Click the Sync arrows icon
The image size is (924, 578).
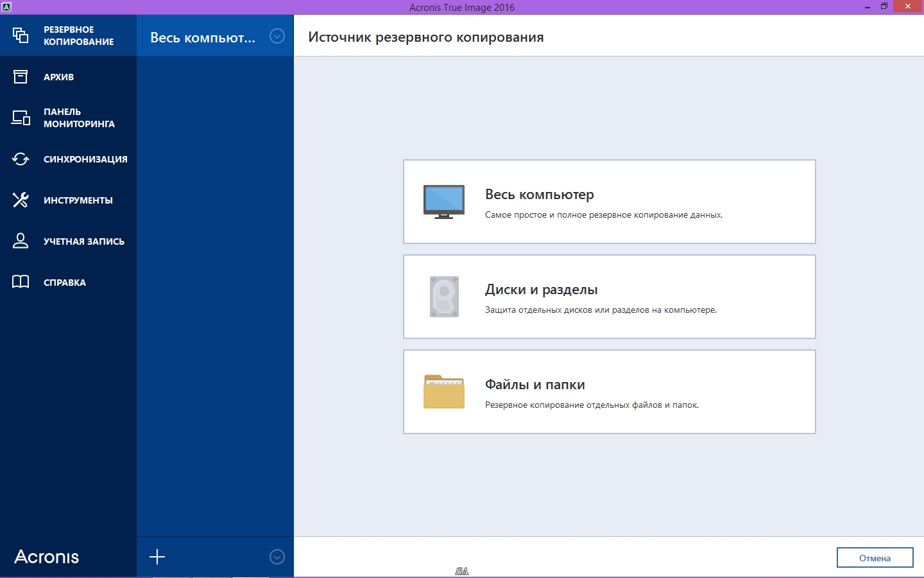click(x=21, y=159)
